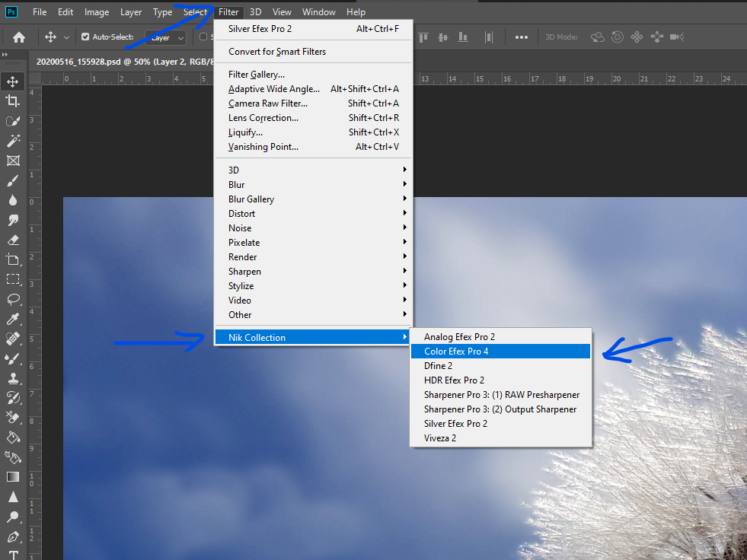The image size is (747, 560).
Task: Select the Gradient tool
Action: click(13, 476)
